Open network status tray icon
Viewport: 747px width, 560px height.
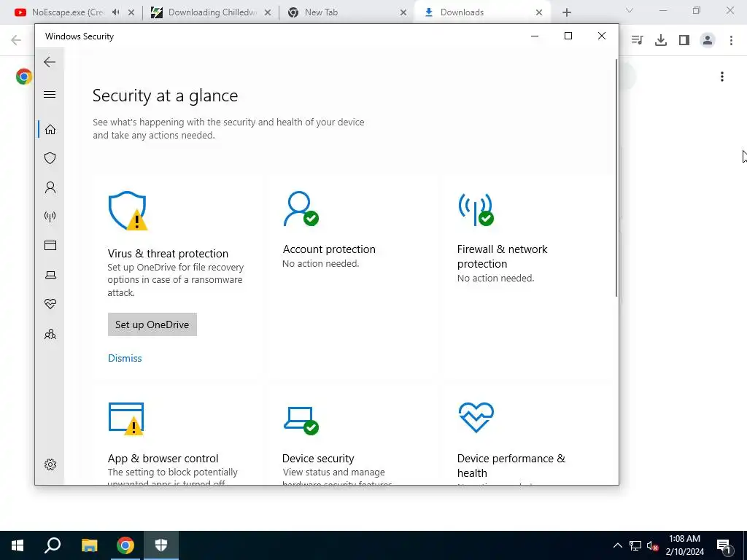(x=635, y=545)
